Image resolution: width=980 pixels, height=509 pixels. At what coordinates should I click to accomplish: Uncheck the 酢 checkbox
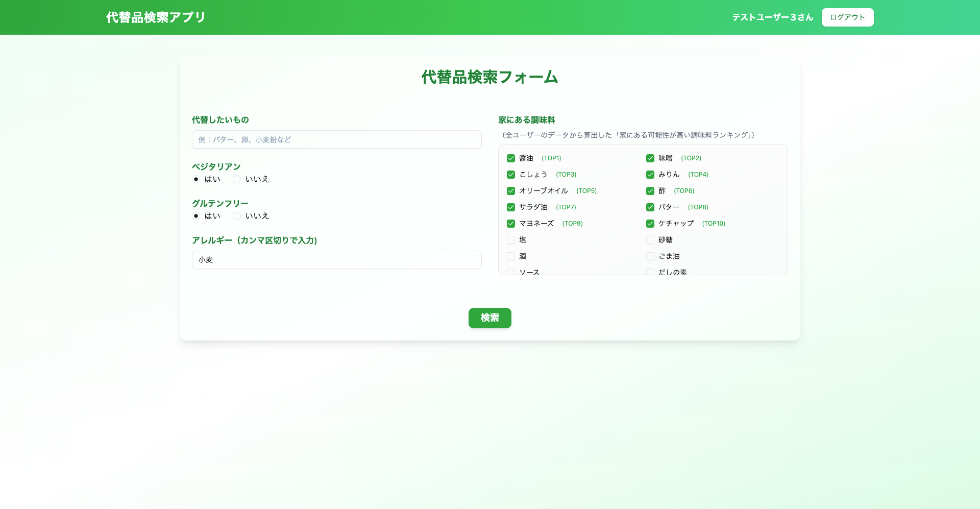[x=650, y=191]
